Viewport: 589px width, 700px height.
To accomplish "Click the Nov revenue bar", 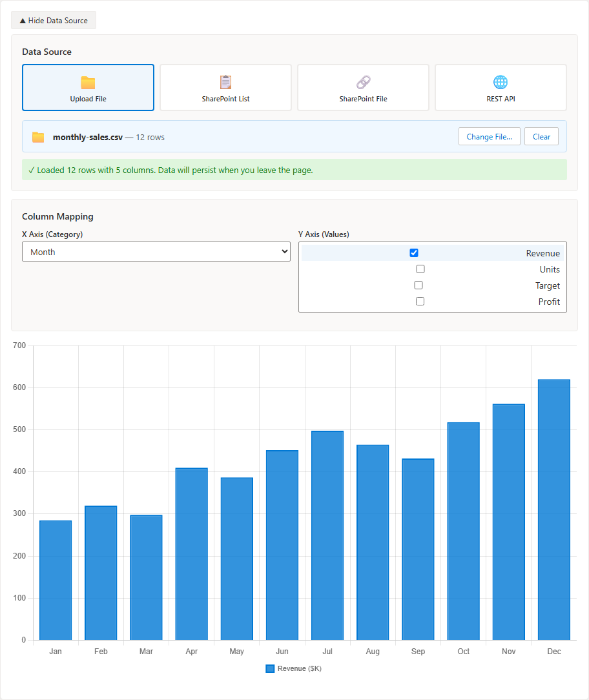I will (509, 522).
